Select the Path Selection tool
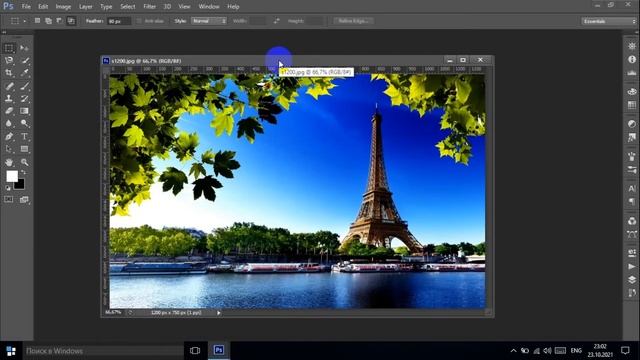 pyautogui.click(x=9, y=149)
